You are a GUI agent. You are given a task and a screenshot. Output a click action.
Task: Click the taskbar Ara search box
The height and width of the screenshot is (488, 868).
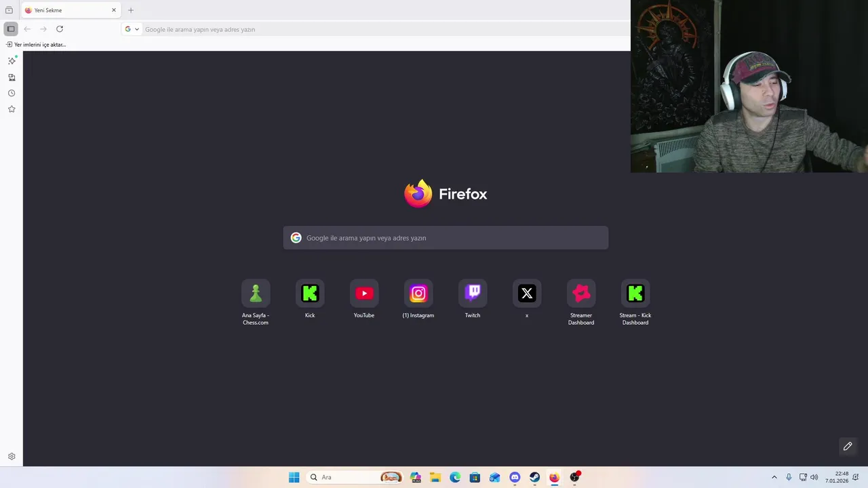355,477
